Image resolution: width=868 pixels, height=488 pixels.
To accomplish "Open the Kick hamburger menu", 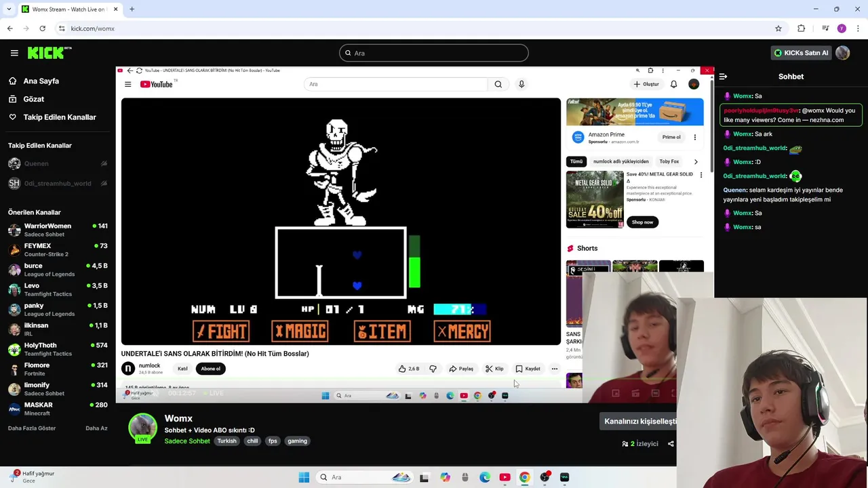I will coord(14,53).
